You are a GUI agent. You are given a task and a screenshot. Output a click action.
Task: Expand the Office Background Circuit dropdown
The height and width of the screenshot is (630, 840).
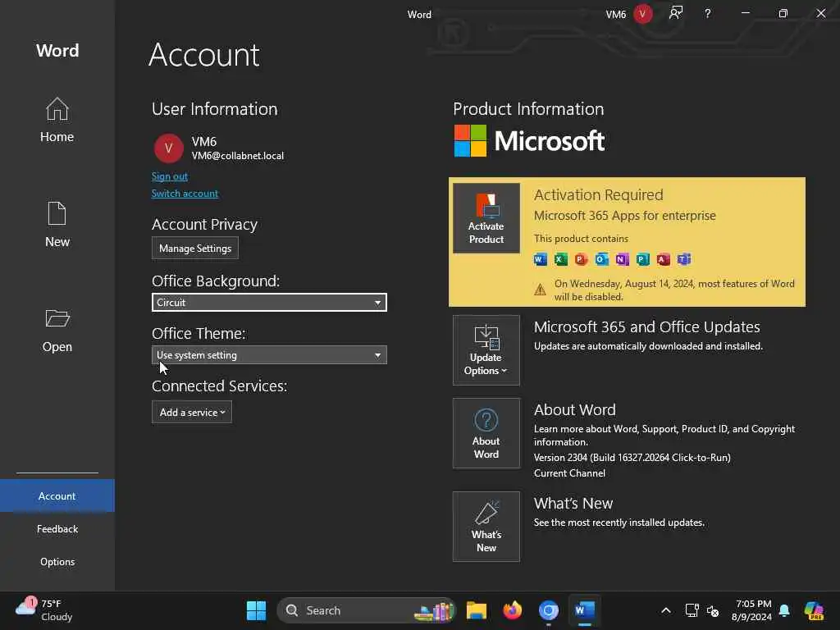[269, 302]
